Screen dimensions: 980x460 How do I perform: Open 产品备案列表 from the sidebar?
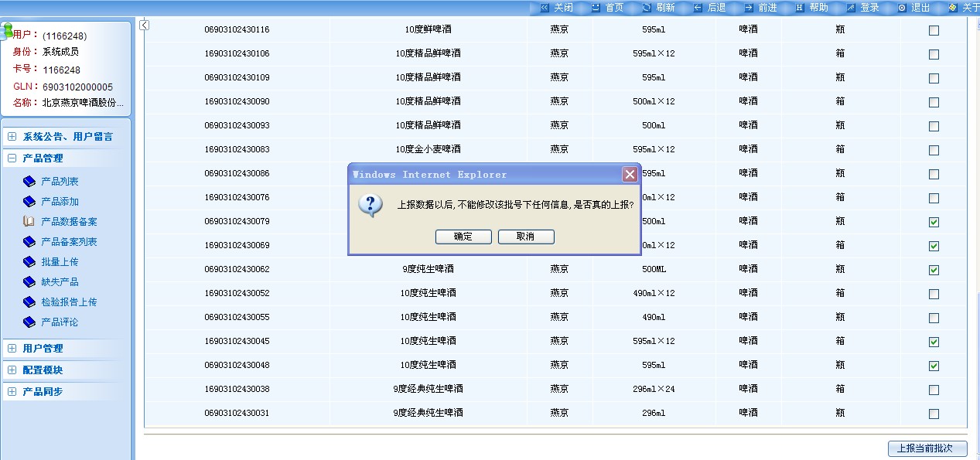coord(69,242)
